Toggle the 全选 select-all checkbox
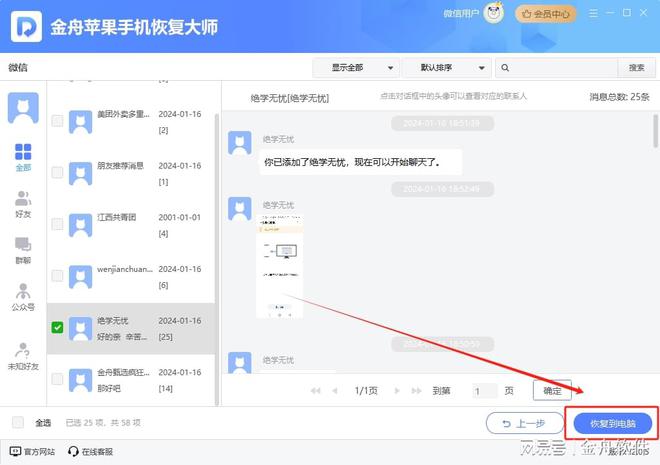 pos(18,422)
